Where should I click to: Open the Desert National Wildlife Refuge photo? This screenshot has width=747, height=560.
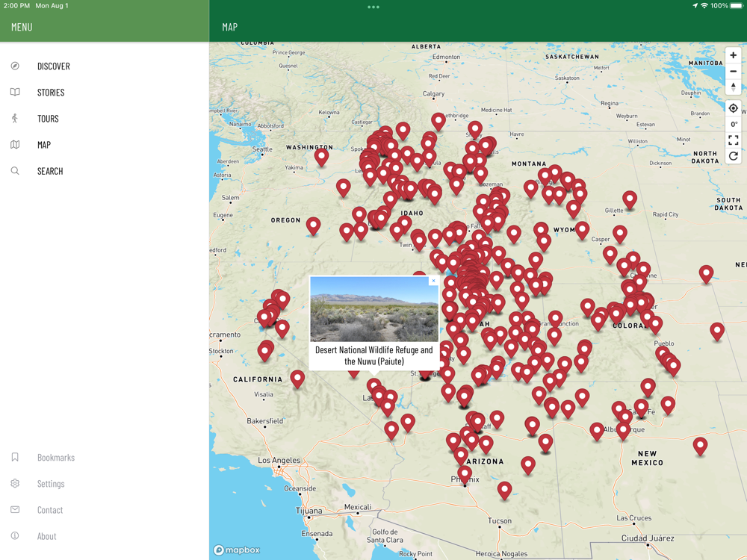(374, 309)
